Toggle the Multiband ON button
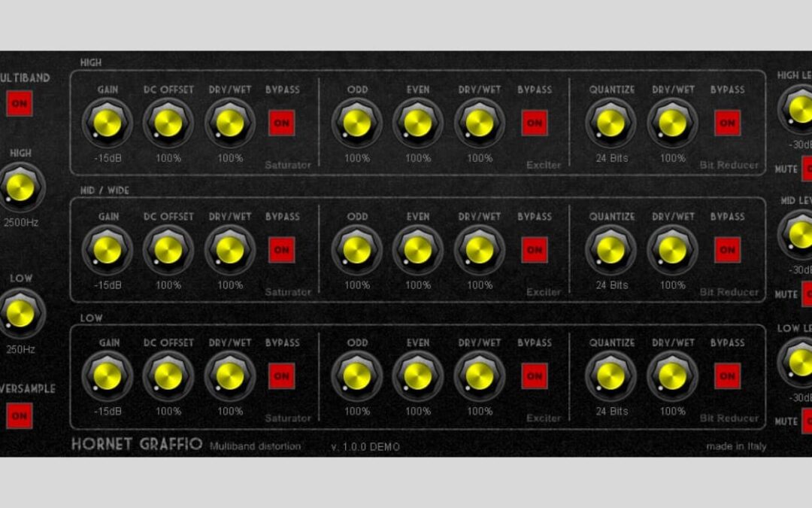 tap(20, 103)
